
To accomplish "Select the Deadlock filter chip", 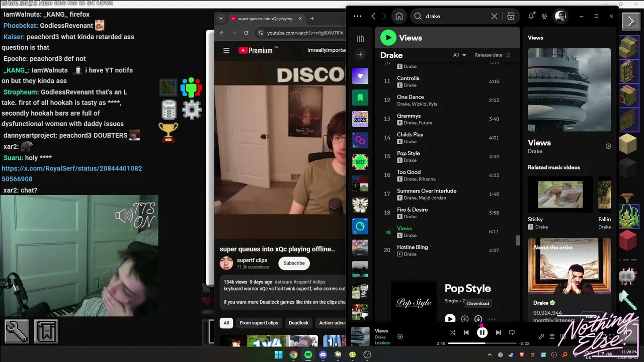I will click(x=299, y=323).
